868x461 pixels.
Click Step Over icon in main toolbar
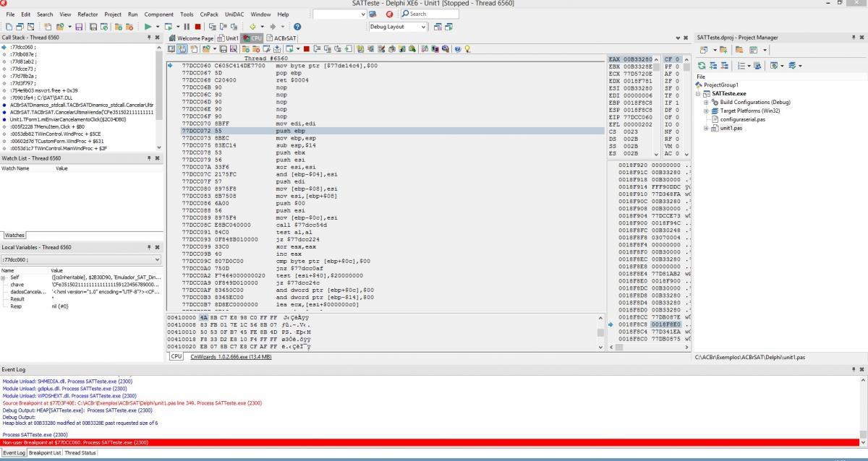pyautogui.click(x=224, y=26)
